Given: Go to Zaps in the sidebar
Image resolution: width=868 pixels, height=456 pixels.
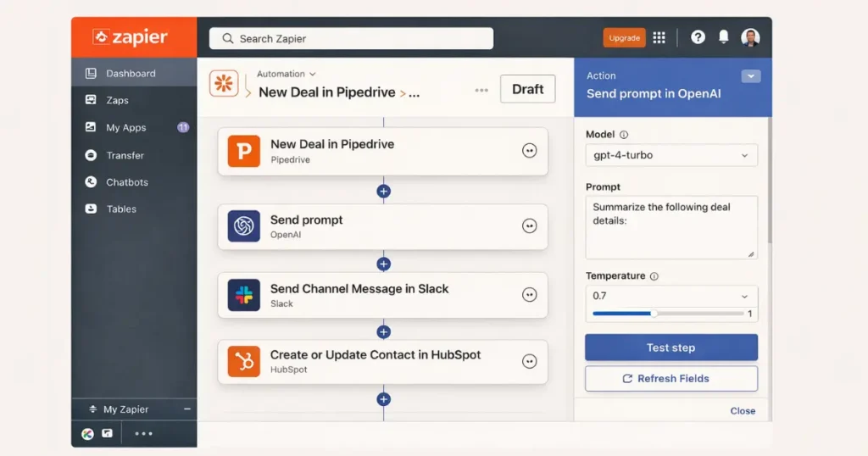Looking at the screenshot, I should [x=117, y=100].
